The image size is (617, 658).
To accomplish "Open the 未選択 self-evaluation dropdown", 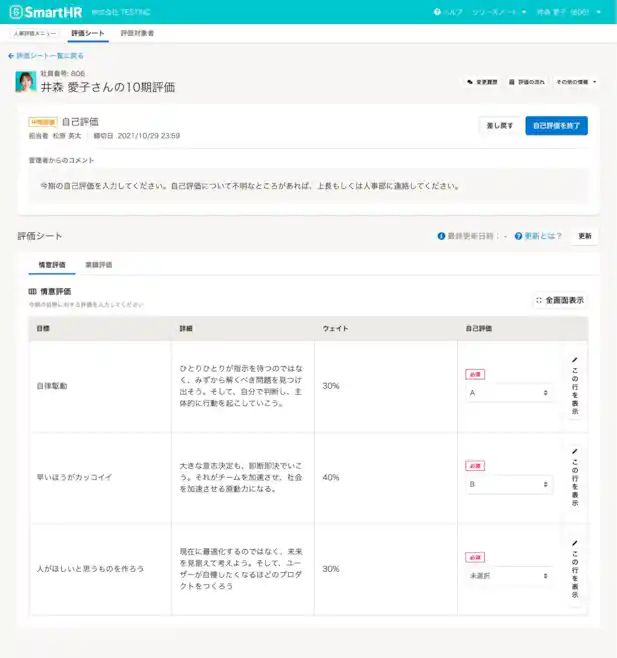I will click(509, 576).
